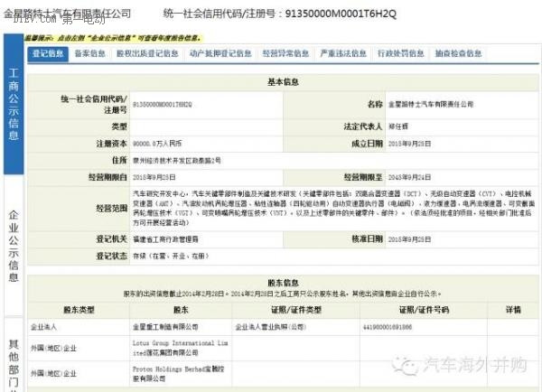Open the 动产抵押登记信息 tab

pyautogui.click(x=220, y=53)
